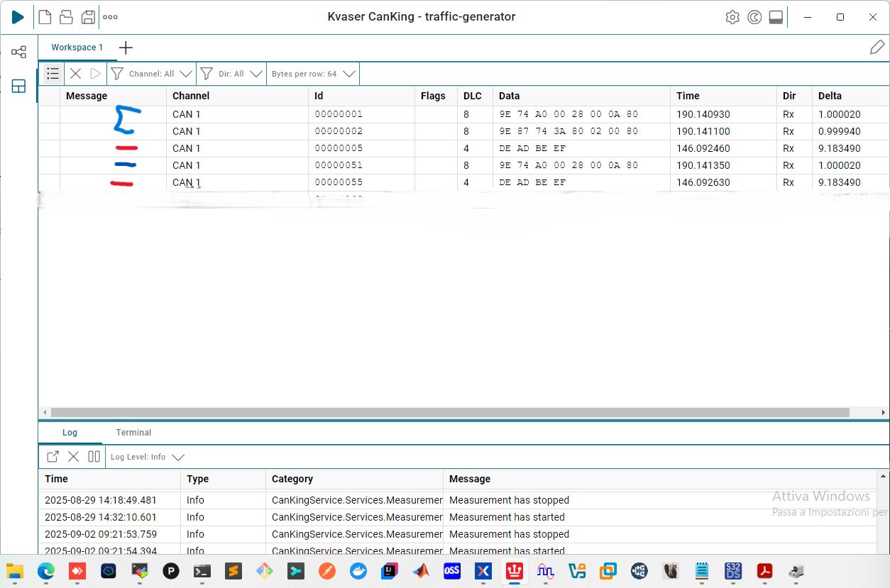890x588 pixels.
Task: Select the row with Id 00000002
Action: pyautogui.click(x=464, y=131)
